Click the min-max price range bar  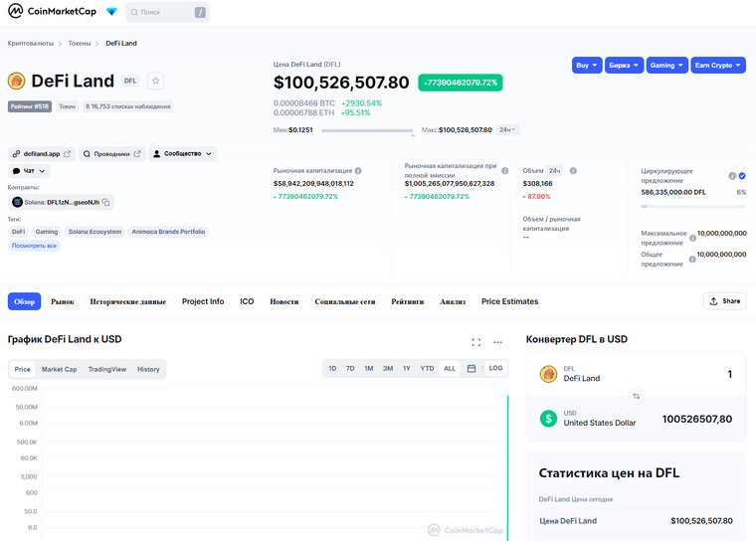367,130
